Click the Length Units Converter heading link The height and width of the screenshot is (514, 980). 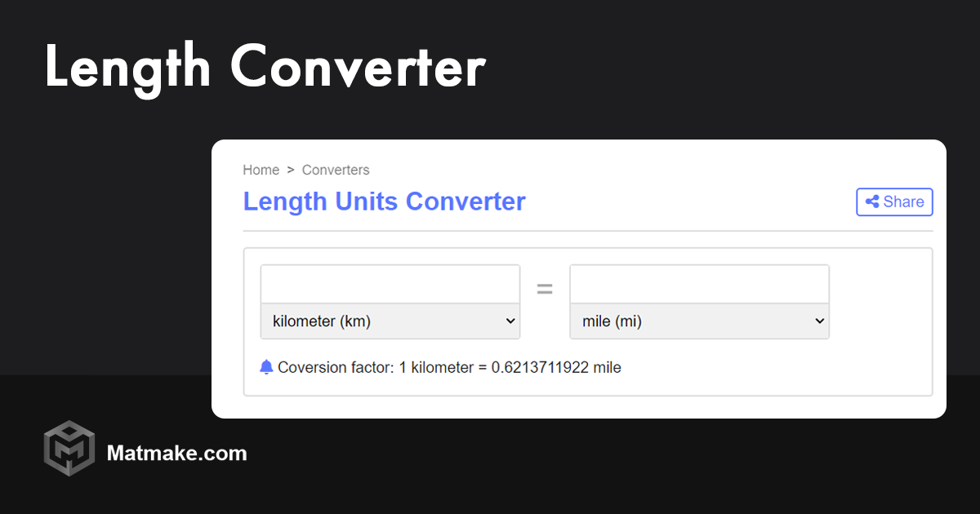[384, 202]
